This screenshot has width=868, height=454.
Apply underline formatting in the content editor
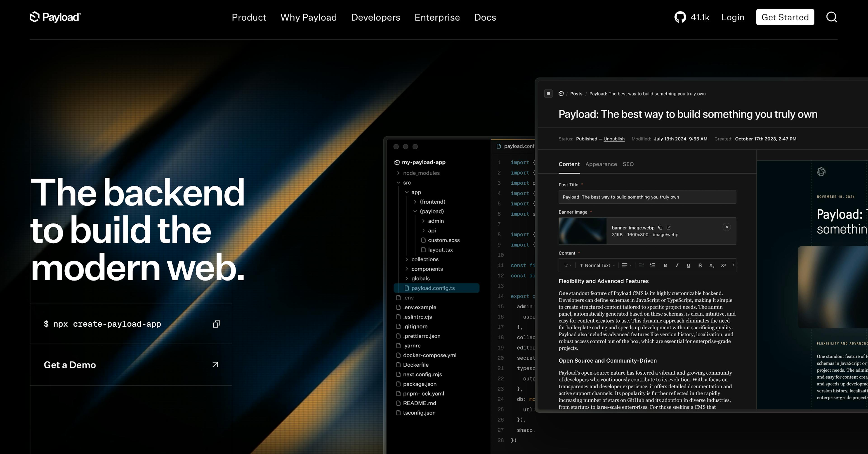tap(688, 265)
